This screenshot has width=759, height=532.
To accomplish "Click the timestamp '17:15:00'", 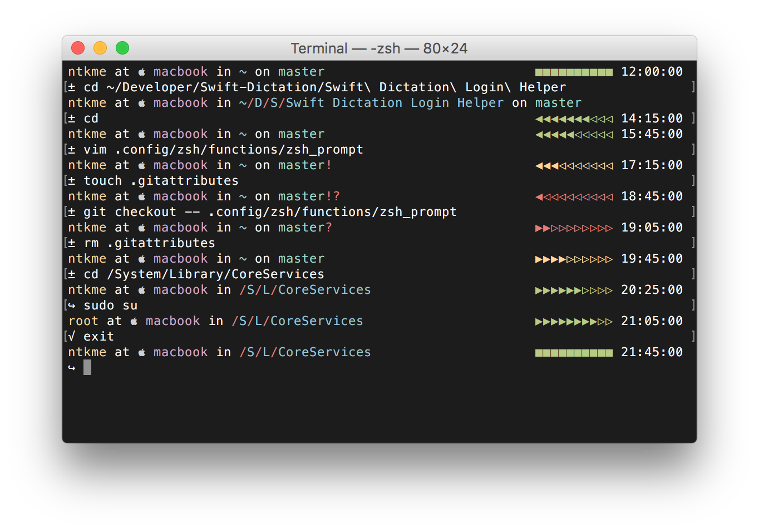I will [652, 165].
